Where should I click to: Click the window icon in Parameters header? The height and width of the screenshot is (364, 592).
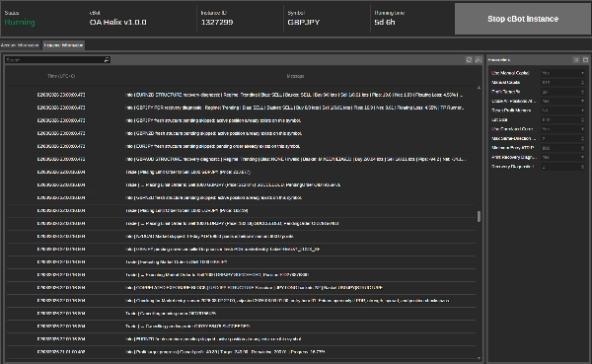click(585, 59)
